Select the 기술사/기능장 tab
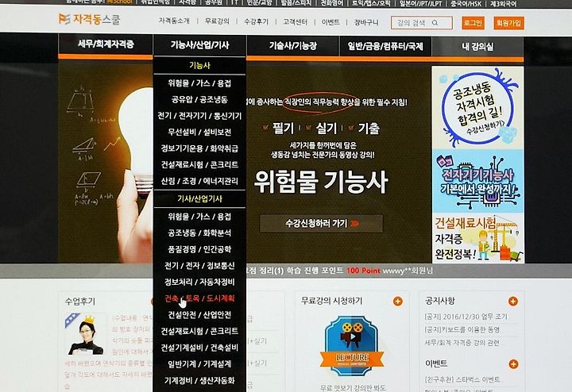 coord(293,46)
